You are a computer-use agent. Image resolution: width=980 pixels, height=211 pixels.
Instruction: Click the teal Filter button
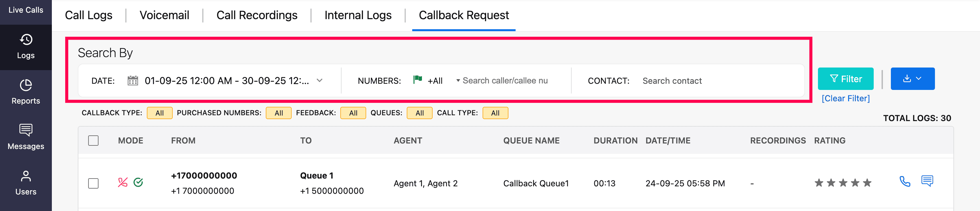tap(845, 79)
